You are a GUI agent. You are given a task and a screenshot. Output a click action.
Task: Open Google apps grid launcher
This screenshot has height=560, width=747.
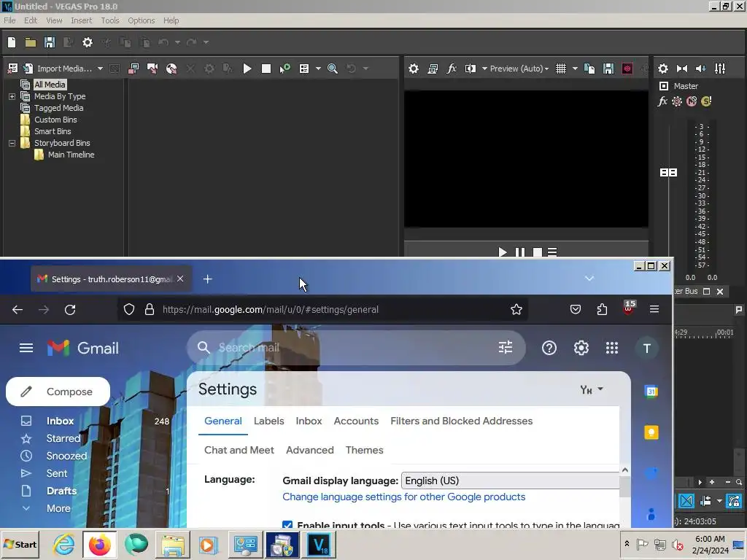pyautogui.click(x=612, y=348)
